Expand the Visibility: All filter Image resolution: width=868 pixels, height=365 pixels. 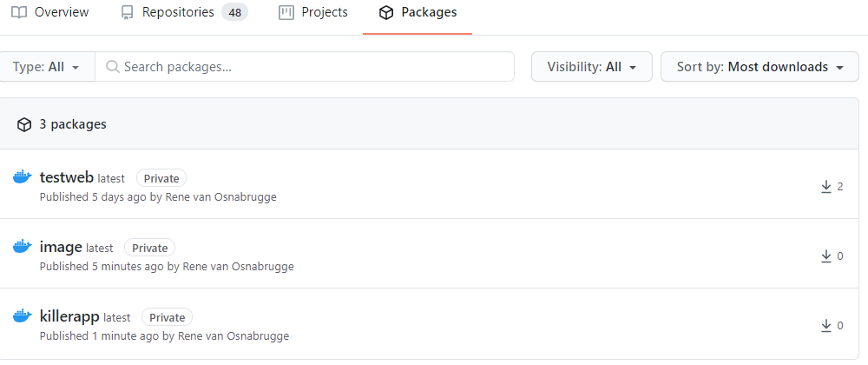click(x=591, y=67)
